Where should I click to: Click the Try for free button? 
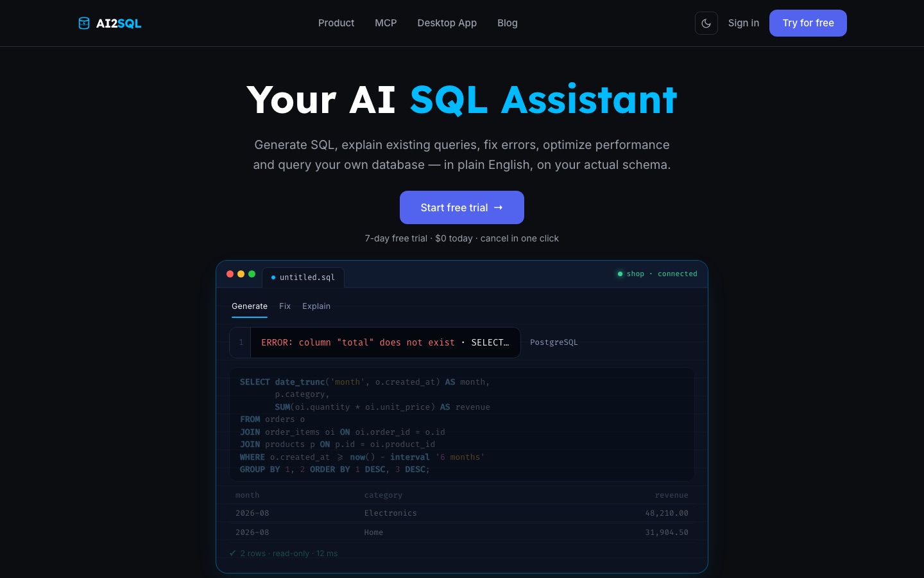(x=808, y=23)
